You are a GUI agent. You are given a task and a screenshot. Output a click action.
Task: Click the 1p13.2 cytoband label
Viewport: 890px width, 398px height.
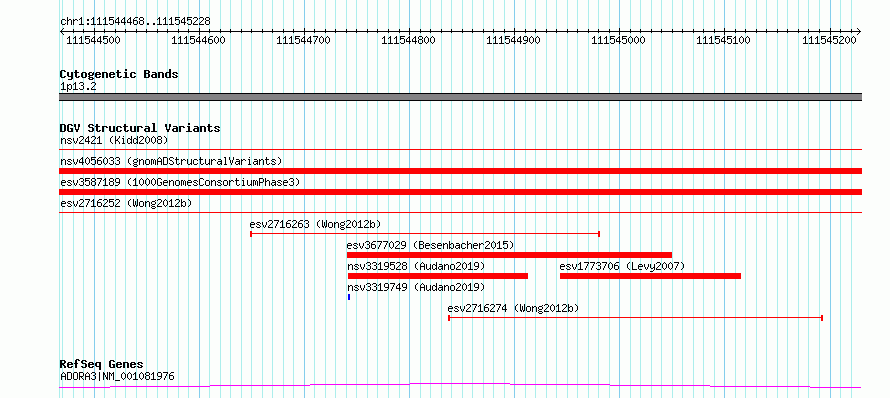78,86
